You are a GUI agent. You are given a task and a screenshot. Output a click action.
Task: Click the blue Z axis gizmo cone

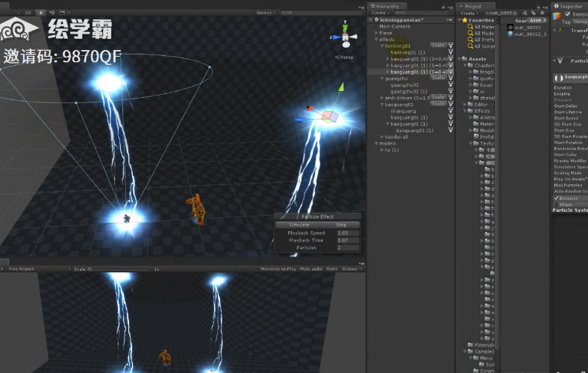[x=336, y=37]
